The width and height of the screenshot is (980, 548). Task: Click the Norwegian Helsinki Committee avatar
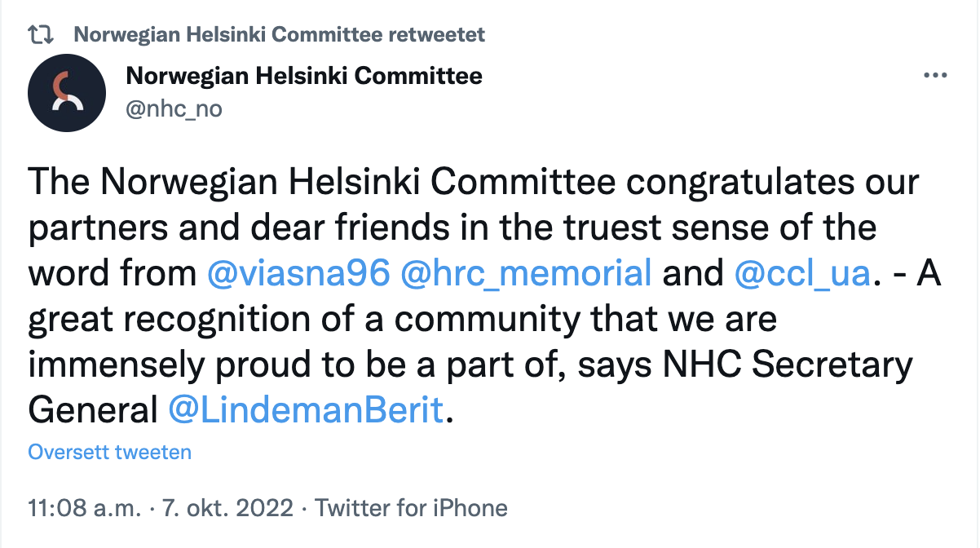(67, 93)
